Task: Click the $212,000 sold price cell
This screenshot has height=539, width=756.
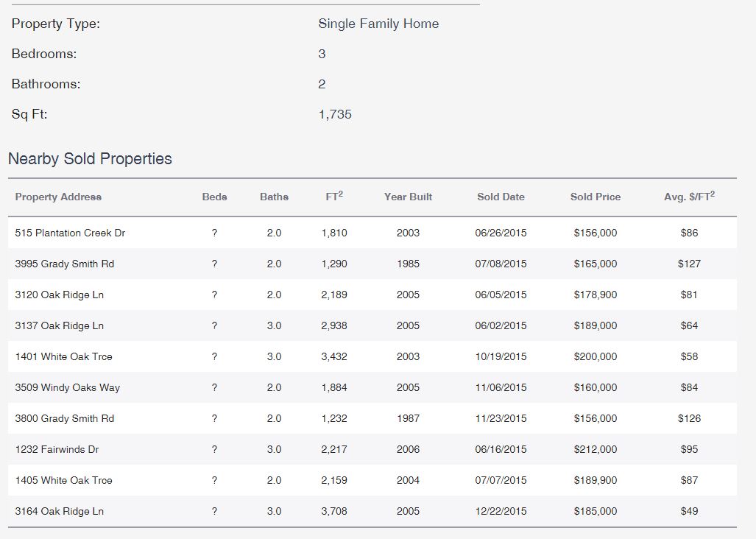Action: pyautogui.click(x=595, y=450)
